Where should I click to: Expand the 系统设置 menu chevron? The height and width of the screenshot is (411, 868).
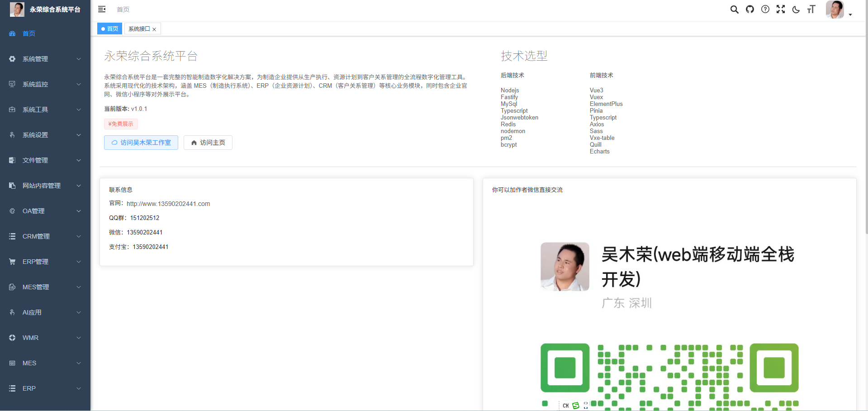(79, 135)
